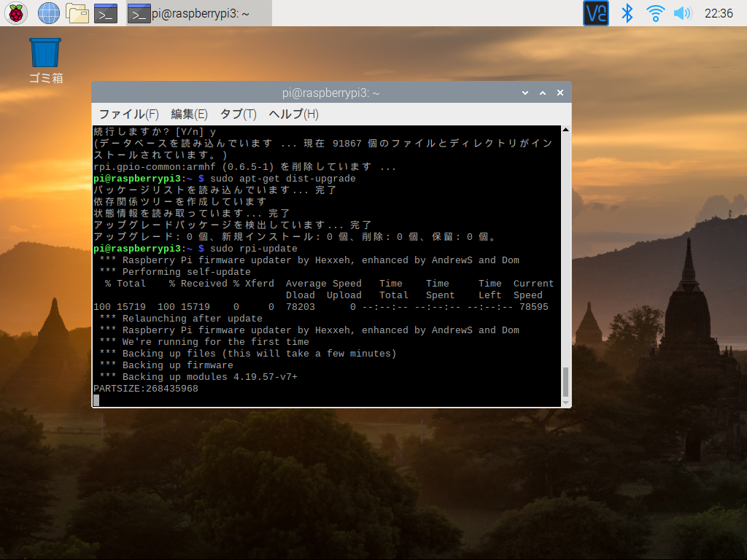Click the 'sudo rpi-update' command line

coord(196,249)
